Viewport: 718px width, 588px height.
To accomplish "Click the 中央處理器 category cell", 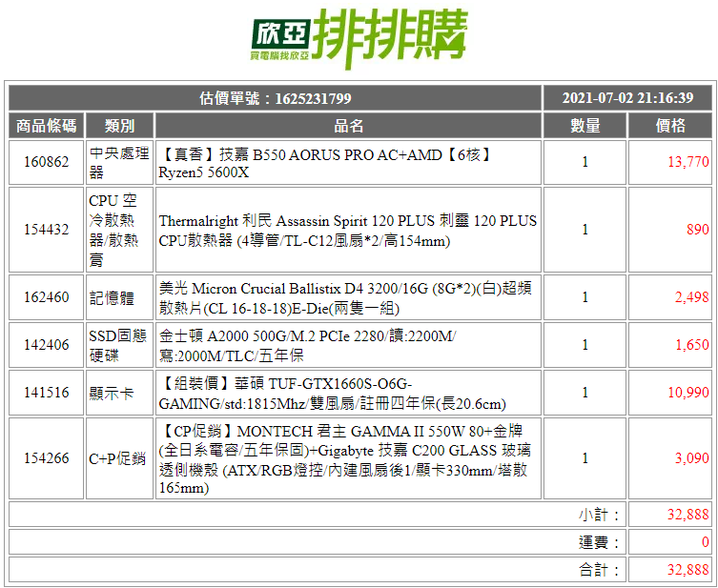I will click(x=119, y=162).
